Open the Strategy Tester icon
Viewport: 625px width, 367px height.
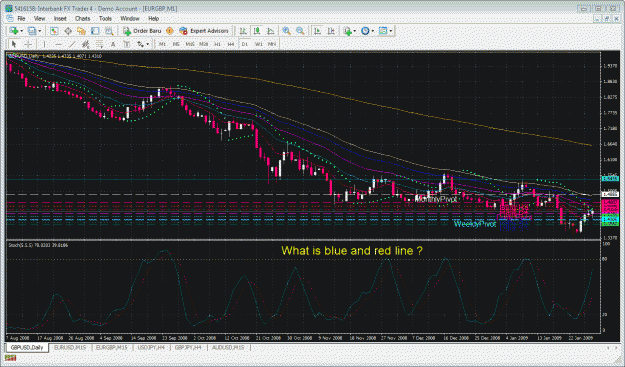pyautogui.click(x=109, y=31)
